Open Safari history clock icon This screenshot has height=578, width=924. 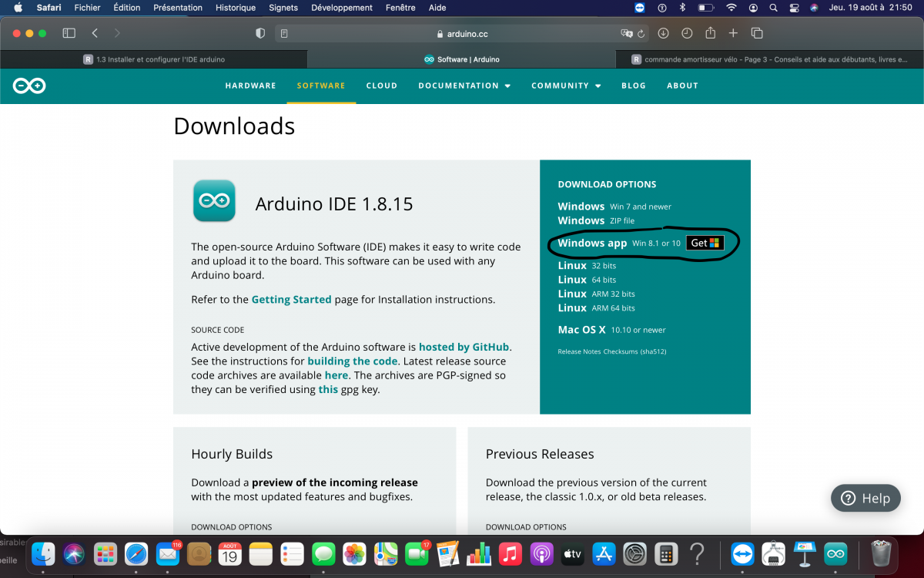[x=687, y=33]
